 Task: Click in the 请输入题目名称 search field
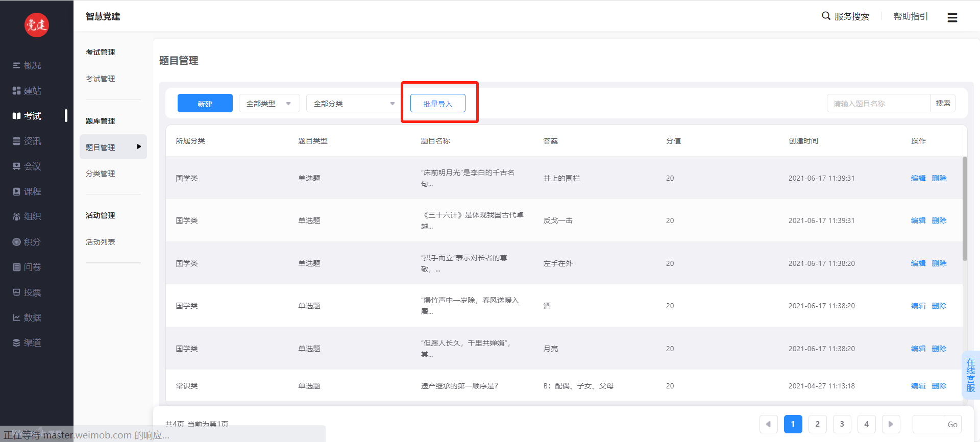pos(878,104)
